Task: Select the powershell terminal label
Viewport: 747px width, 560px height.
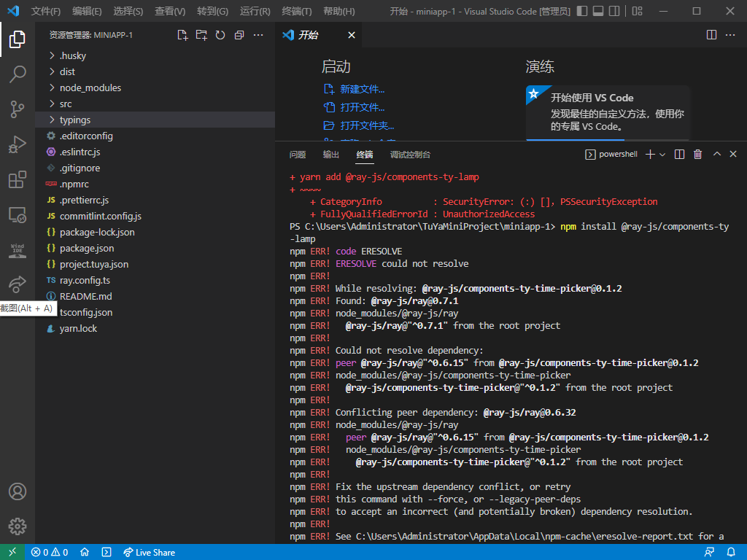Action: (x=611, y=155)
